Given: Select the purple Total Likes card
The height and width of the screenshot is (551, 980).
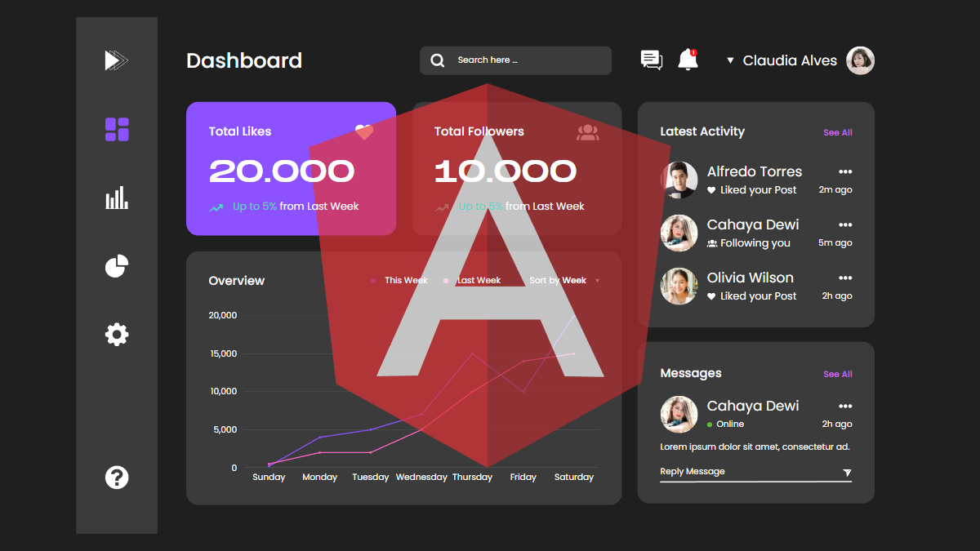Looking at the screenshot, I should click(x=291, y=168).
